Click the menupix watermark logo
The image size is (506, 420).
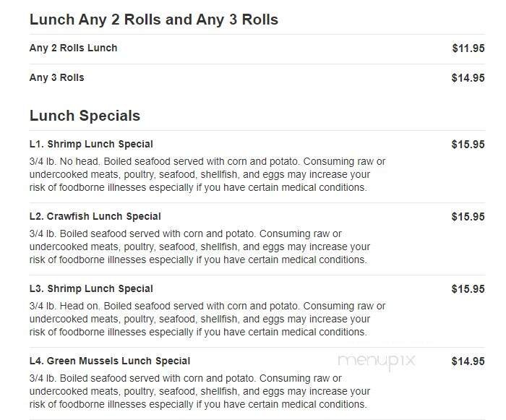[x=376, y=360]
